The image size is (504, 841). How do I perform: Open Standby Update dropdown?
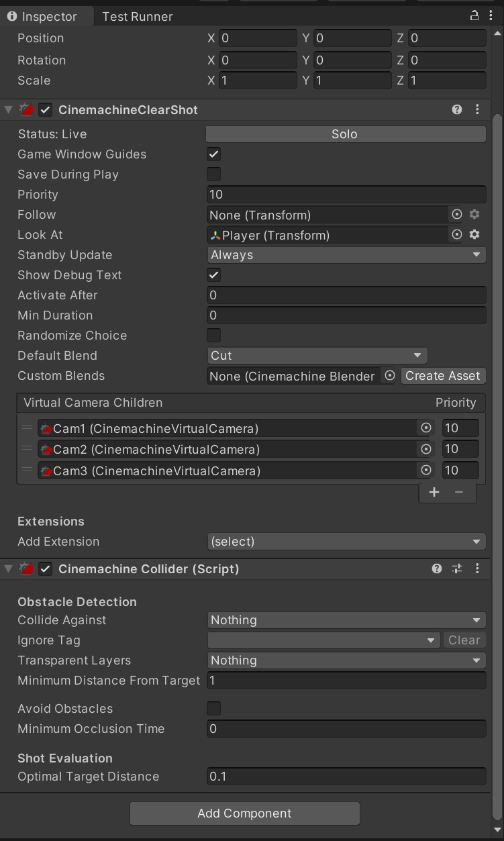pyautogui.click(x=345, y=255)
